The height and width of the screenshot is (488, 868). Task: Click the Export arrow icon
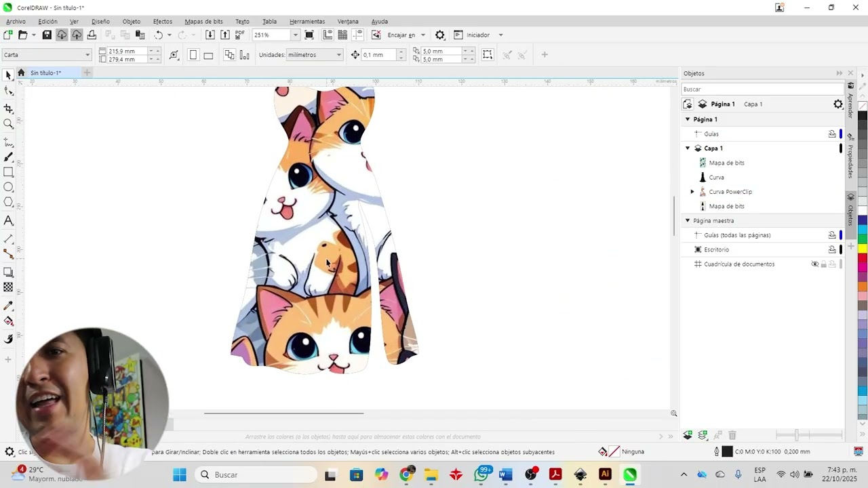(x=225, y=35)
